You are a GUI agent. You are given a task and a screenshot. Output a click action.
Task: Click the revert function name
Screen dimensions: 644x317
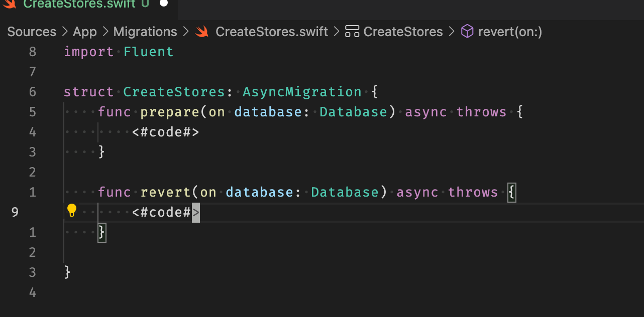[166, 192]
